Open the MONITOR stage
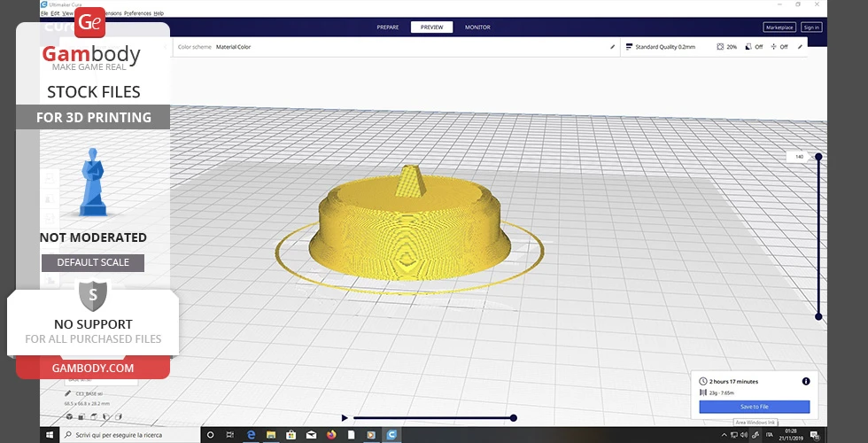The width and height of the screenshot is (868, 443). coord(477,27)
